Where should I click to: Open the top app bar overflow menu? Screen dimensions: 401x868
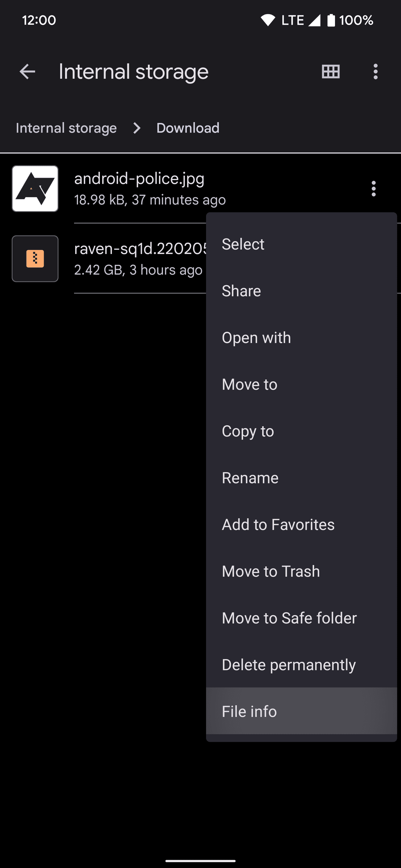375,72
